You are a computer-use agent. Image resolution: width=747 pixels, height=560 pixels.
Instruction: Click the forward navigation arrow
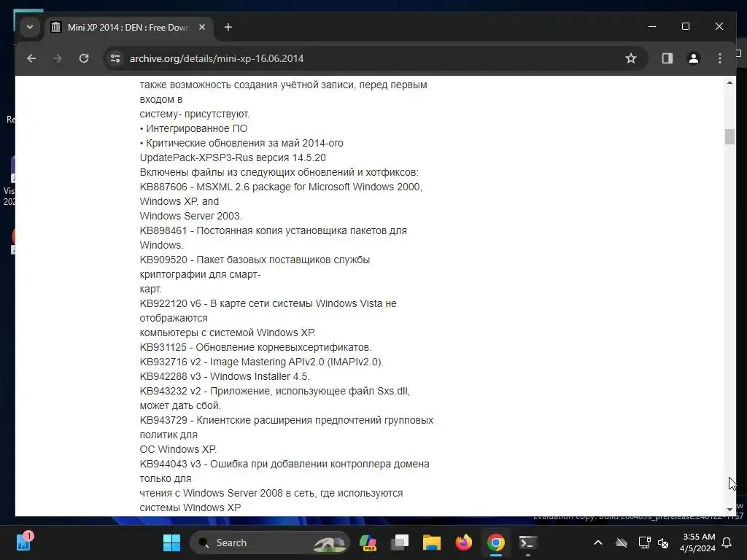[x=58, y=58]
